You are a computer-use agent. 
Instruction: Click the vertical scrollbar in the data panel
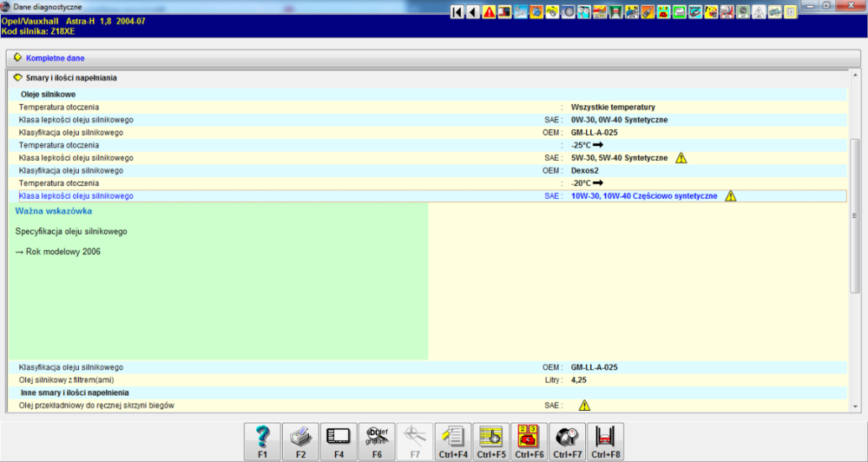click(855, 217)
